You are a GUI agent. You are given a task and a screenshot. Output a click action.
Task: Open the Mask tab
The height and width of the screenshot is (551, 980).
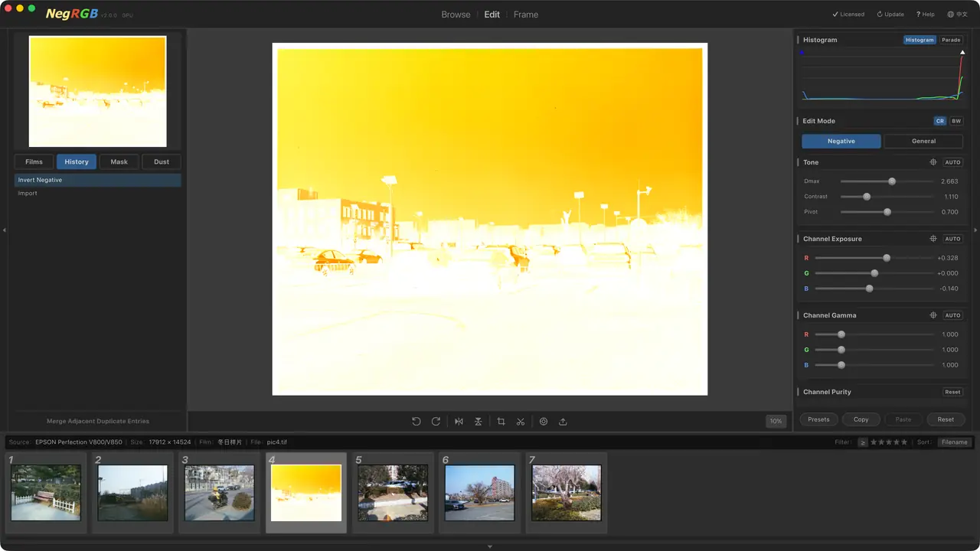click(119, 161)
